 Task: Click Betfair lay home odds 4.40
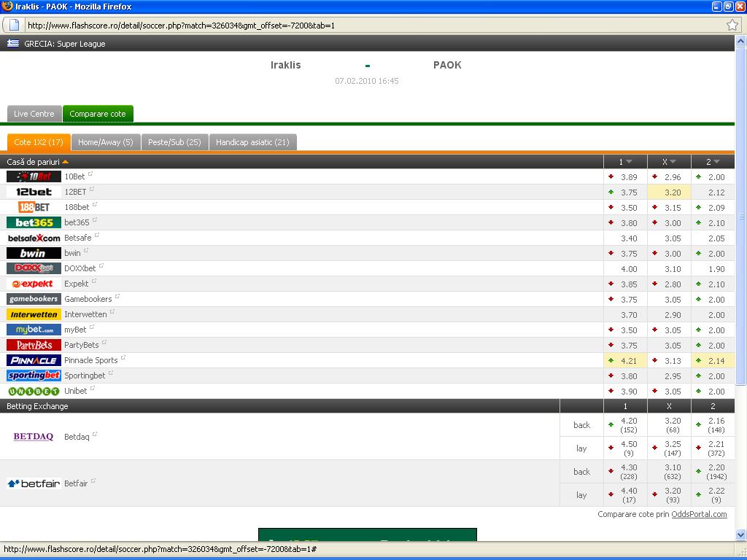[x=629, y=491]
